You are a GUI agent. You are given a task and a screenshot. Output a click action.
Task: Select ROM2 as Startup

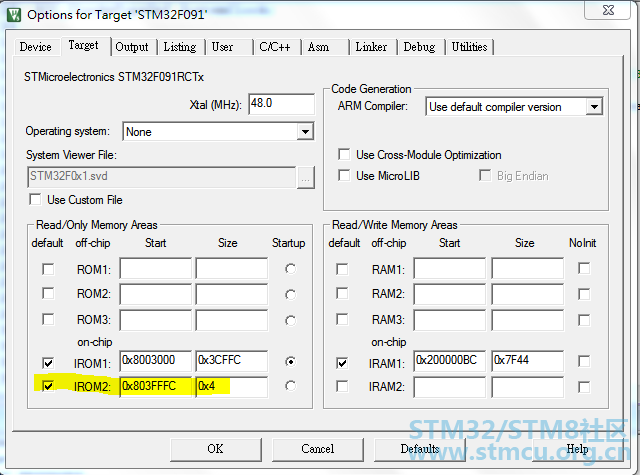[290, 294]
